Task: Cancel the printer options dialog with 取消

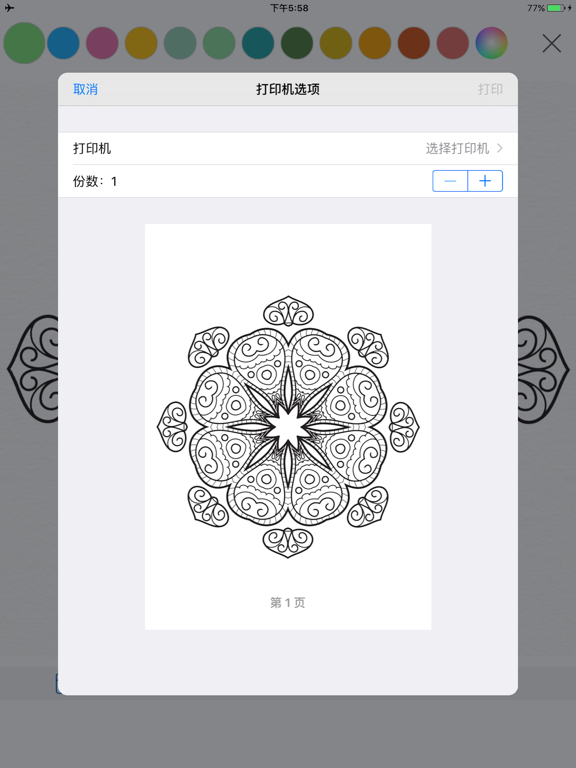Action: (85, 89)
